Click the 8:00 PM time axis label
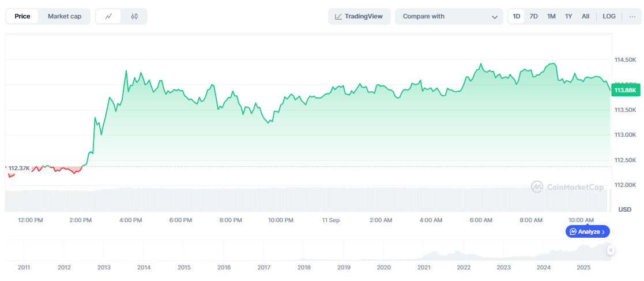Image resolution: width=644 pixels, height=281 pixels. pos(231,220)
